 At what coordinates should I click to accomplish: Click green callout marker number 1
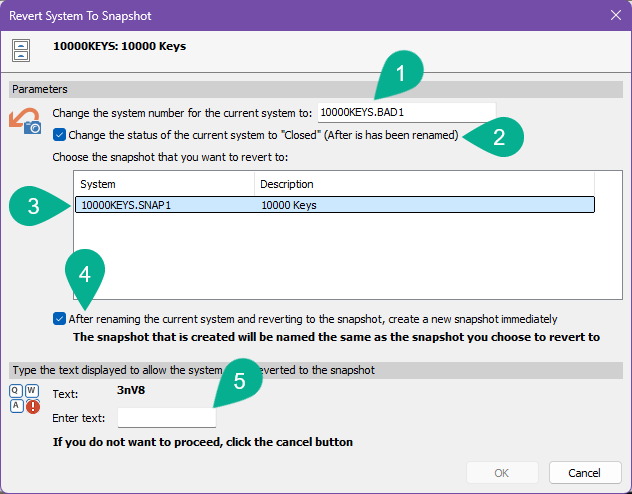click(401, 75)
